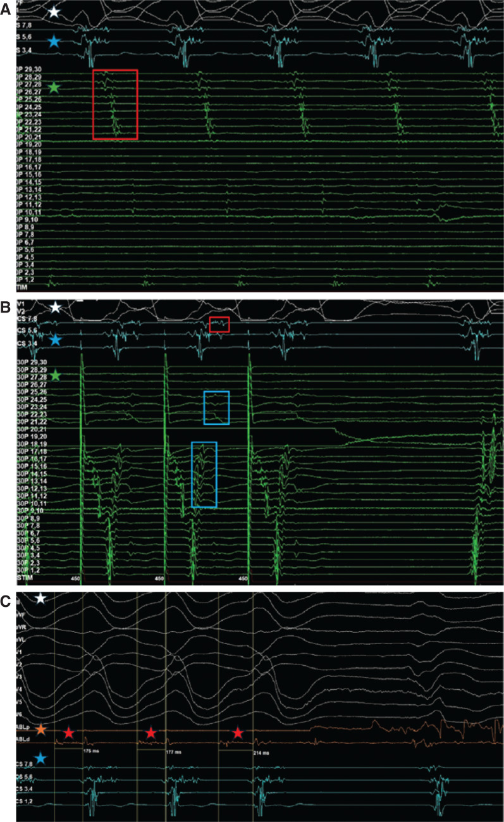504x822 pixels.
Task: Click the 'CS 5,6' label in panel C
Action: (25, 777)
